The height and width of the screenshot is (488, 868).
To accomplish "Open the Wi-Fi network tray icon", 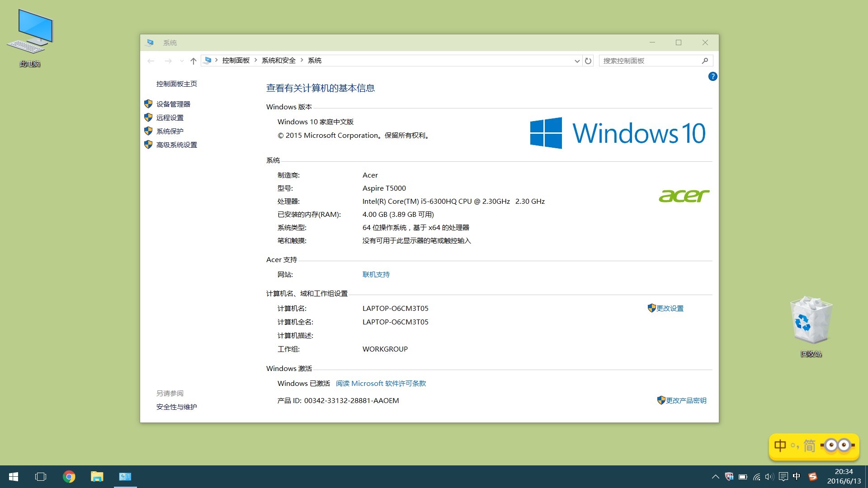I will point(756,477).
